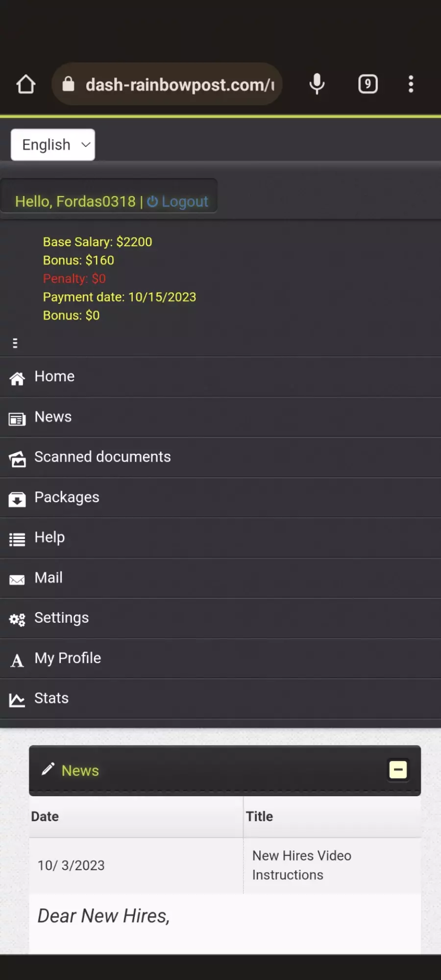The image size is (441, 980).
Task: Open the browser tab switcher showing 9
Action: coord(368,84)
